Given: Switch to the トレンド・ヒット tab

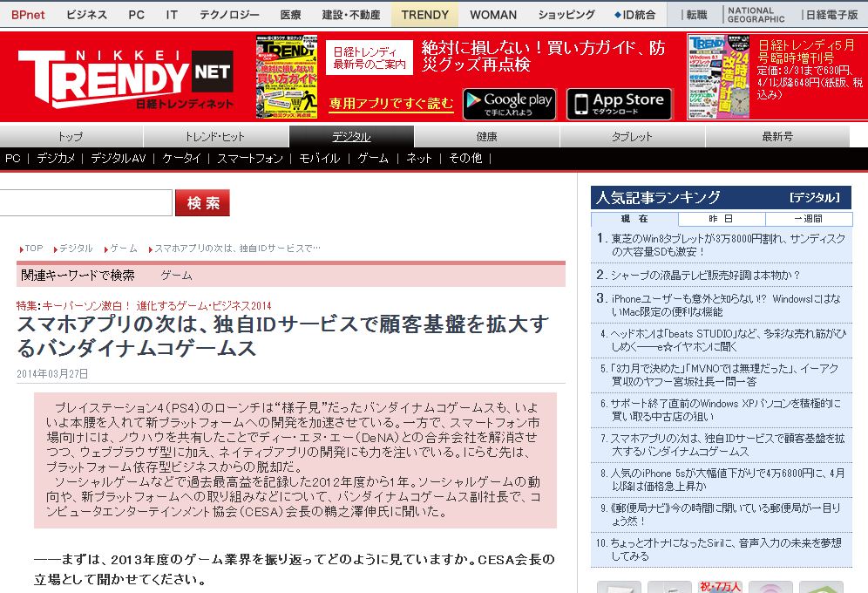Looking at the screenshot, I should tap(215, 136).
